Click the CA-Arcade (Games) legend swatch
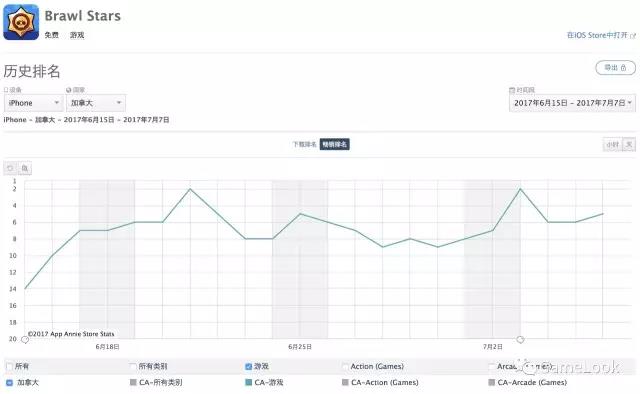 tap(492, 383)
